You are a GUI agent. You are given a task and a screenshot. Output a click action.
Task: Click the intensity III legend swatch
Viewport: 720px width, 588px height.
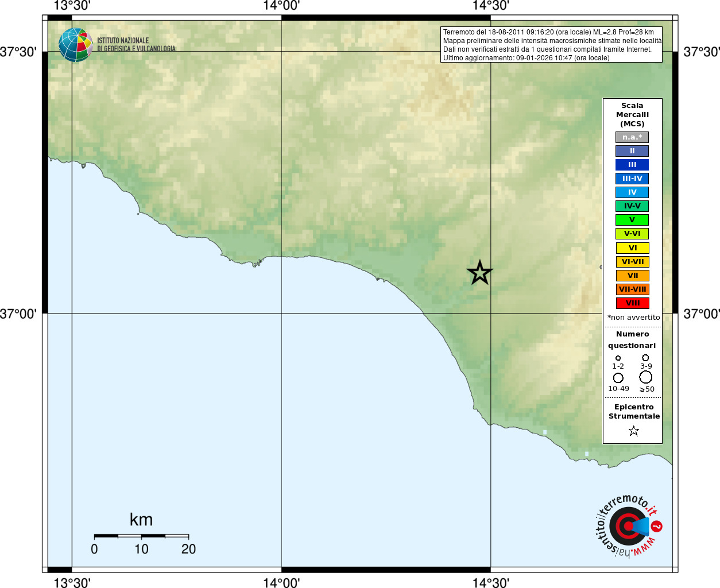(x=632, y=165)
